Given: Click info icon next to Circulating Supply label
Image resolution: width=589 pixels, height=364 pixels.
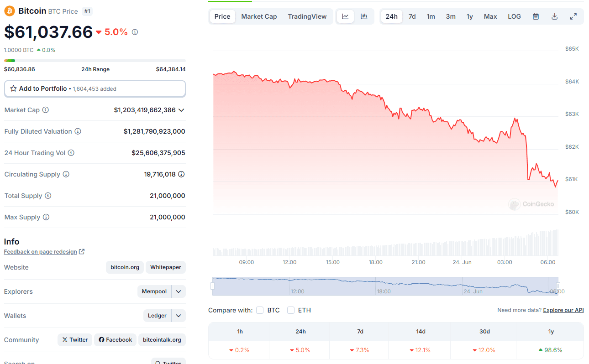Looking at the screenshot, I should [x=66, y=174].
